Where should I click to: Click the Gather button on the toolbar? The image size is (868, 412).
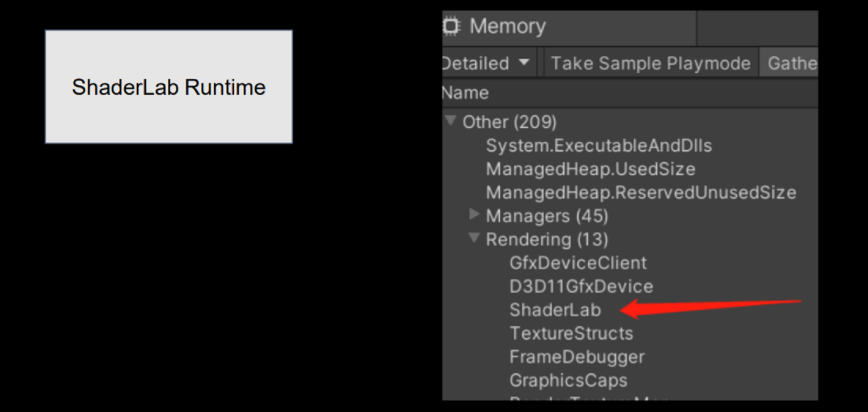pos(791,62)
